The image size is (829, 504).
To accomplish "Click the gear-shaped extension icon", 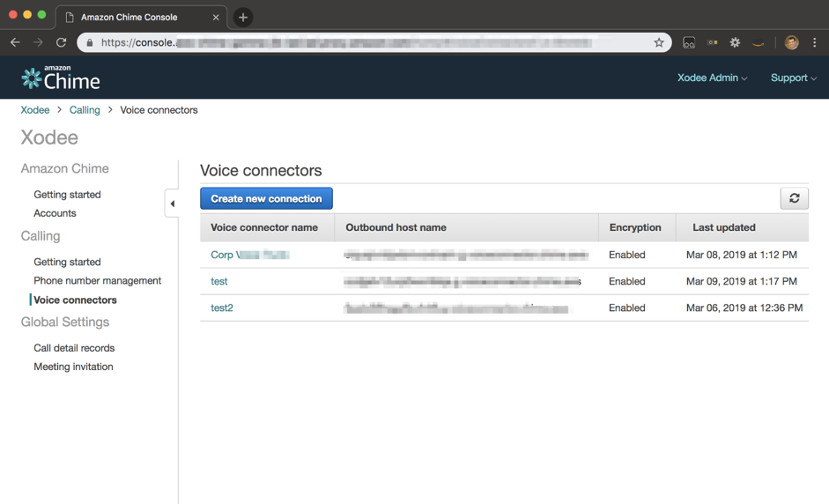I will tap(735, 42).
